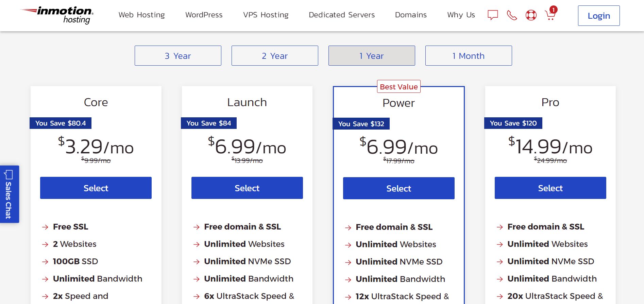This screenshot has height=304, width=644.
Task: Switch to 2 Year billing term
Action: pos(275,56)
